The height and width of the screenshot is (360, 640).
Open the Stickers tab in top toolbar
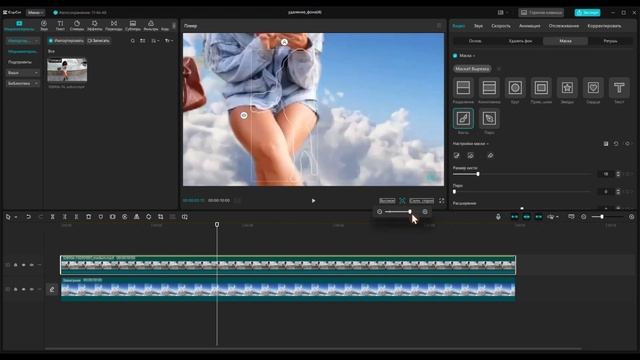click(77, 26)
